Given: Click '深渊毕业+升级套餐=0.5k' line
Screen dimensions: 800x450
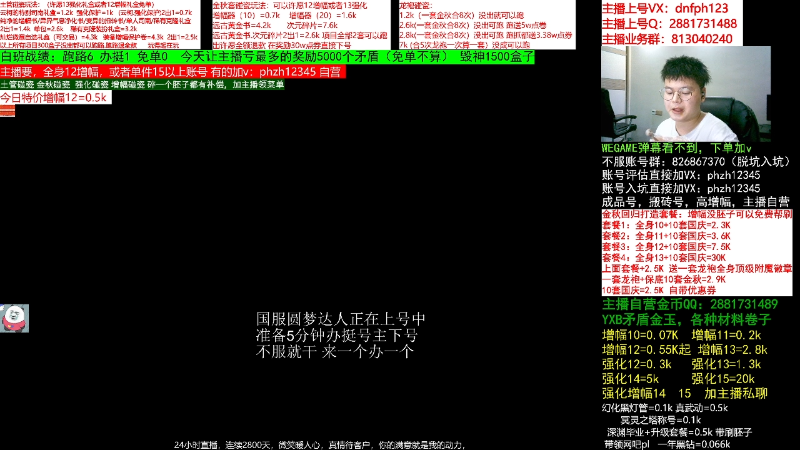Looking at the screenshot, I should click(x=680, y=432).
